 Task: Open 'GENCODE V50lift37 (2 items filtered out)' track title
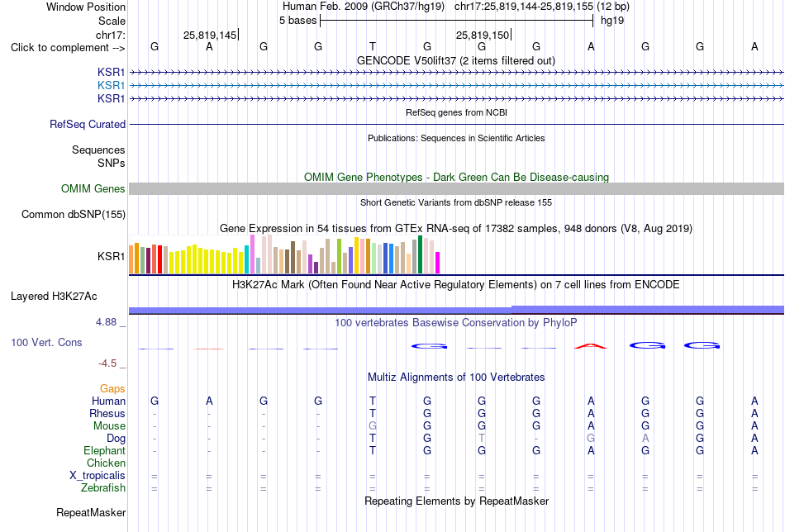[456, 60]
